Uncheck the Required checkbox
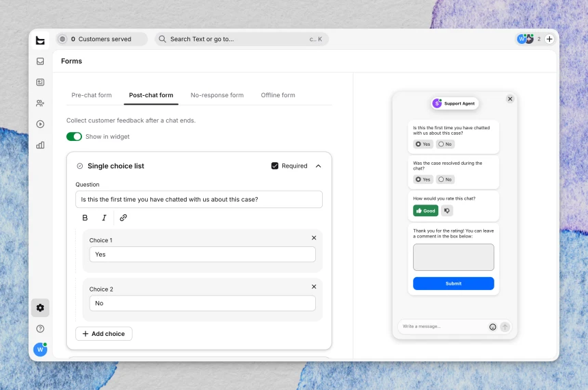 (275, 166)
